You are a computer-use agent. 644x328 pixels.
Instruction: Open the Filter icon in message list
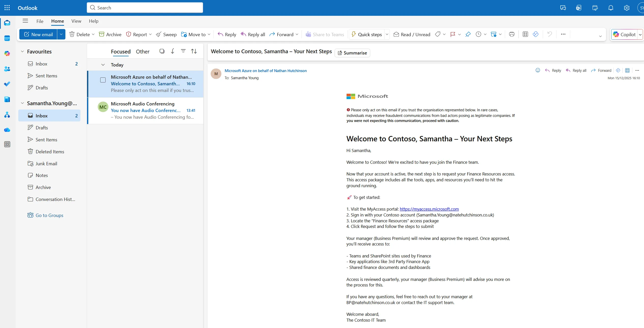tap(183, 51)
